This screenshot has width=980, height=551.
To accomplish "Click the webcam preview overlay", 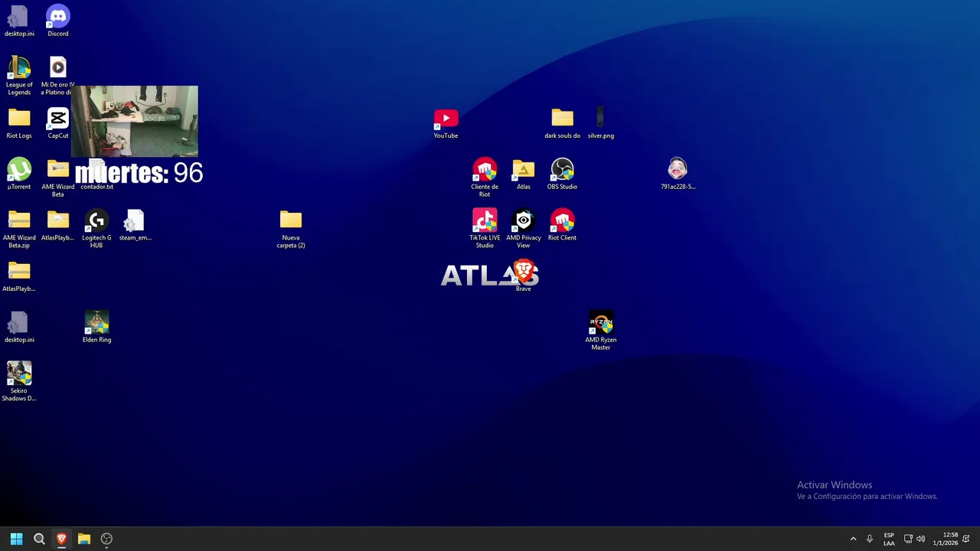I will tap(134, 121).
